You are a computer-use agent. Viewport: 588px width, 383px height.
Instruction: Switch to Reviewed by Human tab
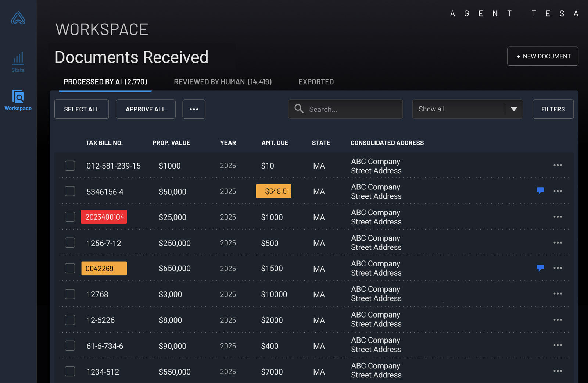click(223, 82)
